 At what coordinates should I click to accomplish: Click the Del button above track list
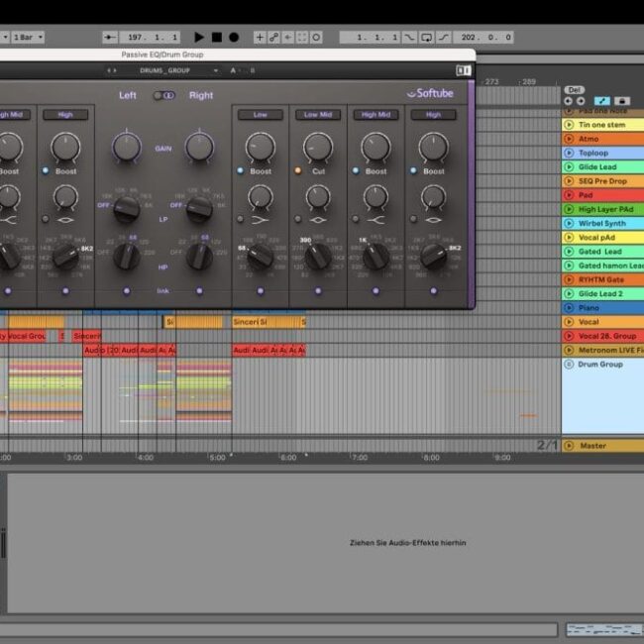[x=574, y=89]
